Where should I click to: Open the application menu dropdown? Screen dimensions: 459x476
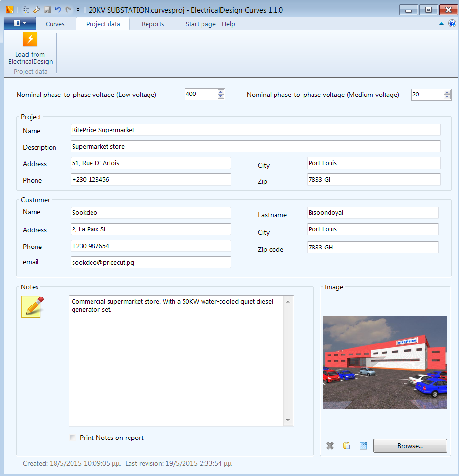point(19,23)
